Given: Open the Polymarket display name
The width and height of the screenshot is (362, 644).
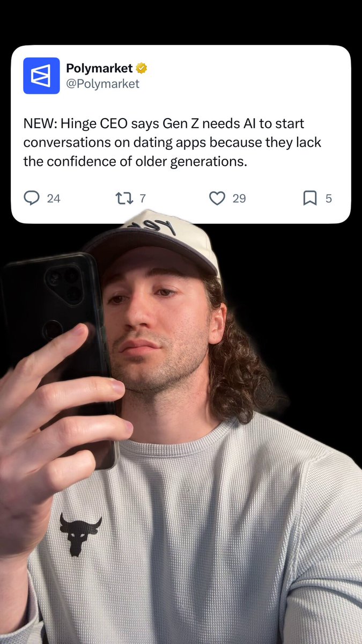Looking at the screenshot, I should 99,68.
